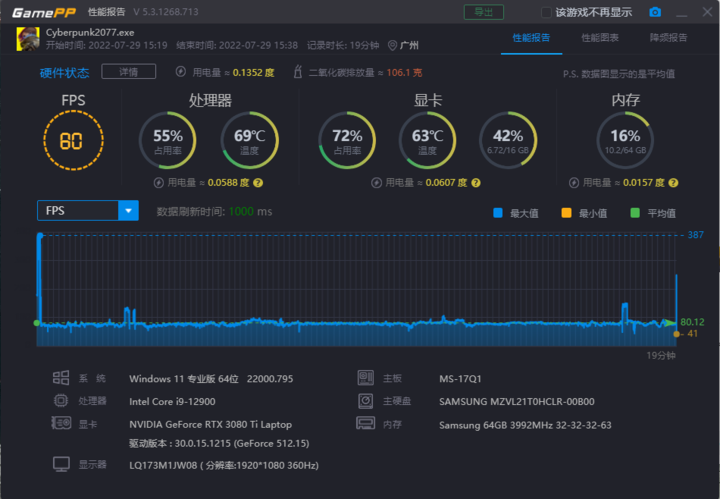The height and width of the screenshot is (499, 720).
Task: Click the green 平均值 legend swatch
Action: (635, 213)
